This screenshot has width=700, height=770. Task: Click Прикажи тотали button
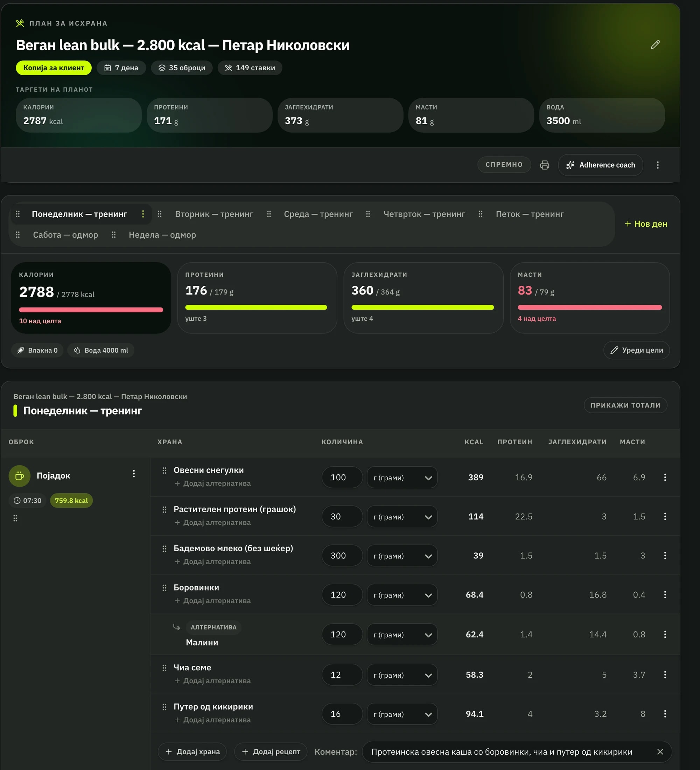point(625,405)
